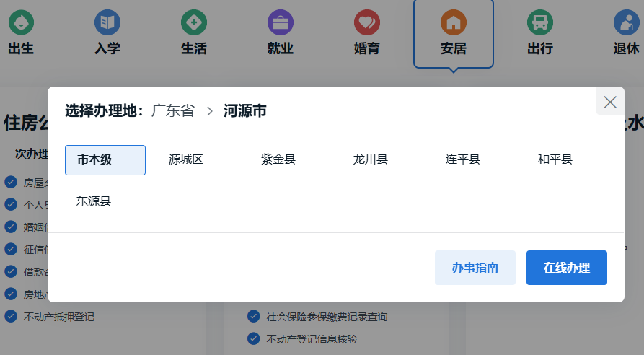
Task: Click the 社会保险参保缴费记录查询 text
Action: click(327, 317)
